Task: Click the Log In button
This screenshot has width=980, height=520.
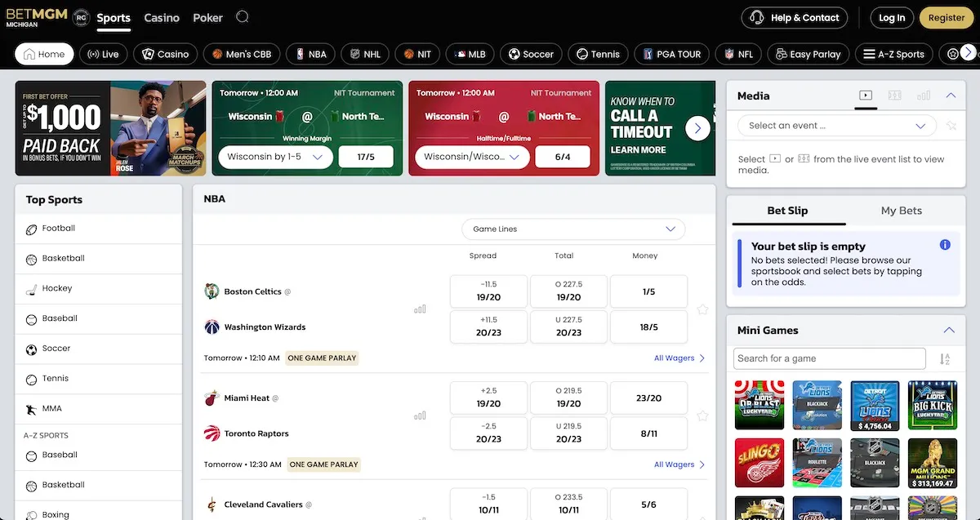Action: (x=892, y=18)
